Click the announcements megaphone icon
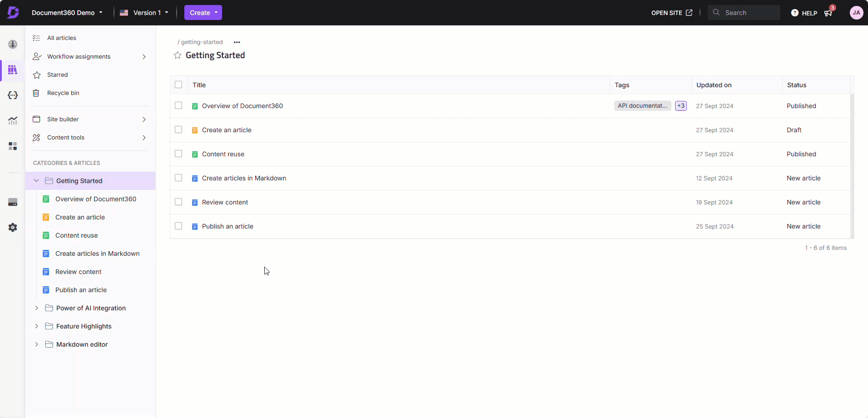The height and width of the screenshot is (418, 868). (828, 13)
